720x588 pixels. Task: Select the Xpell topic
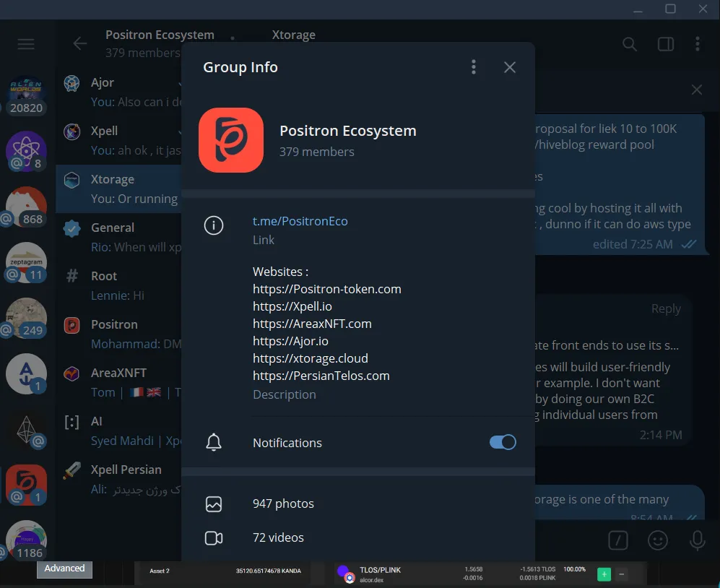pyautogui.click(x=118, y=141)
